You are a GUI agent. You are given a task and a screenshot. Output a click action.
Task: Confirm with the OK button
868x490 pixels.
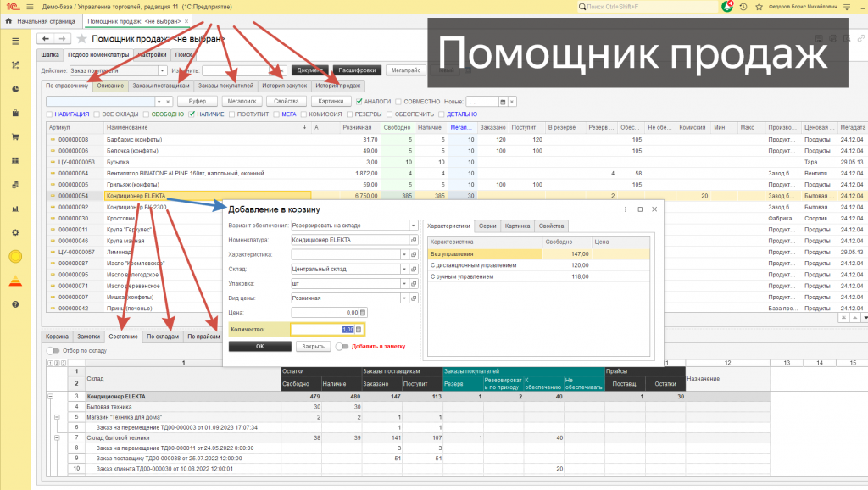pyautogui.click(x=259, y=347)
